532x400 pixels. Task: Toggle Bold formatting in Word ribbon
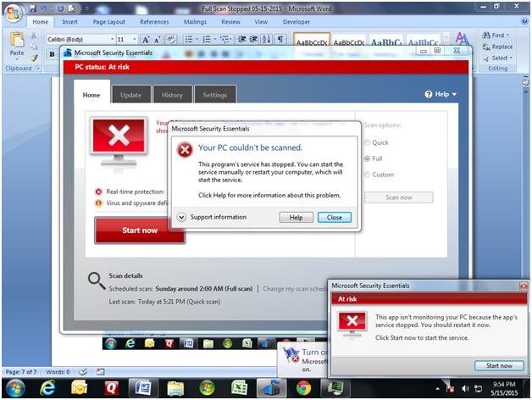coord(52,54)
